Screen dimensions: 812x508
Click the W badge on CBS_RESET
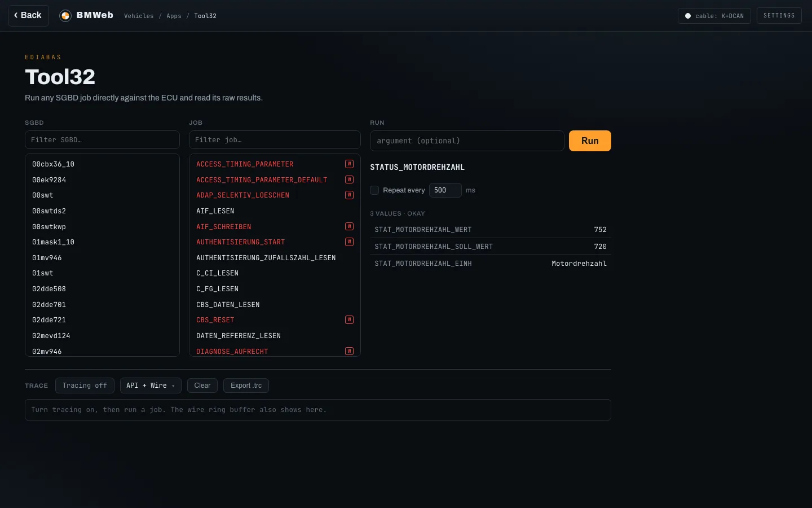349,319
